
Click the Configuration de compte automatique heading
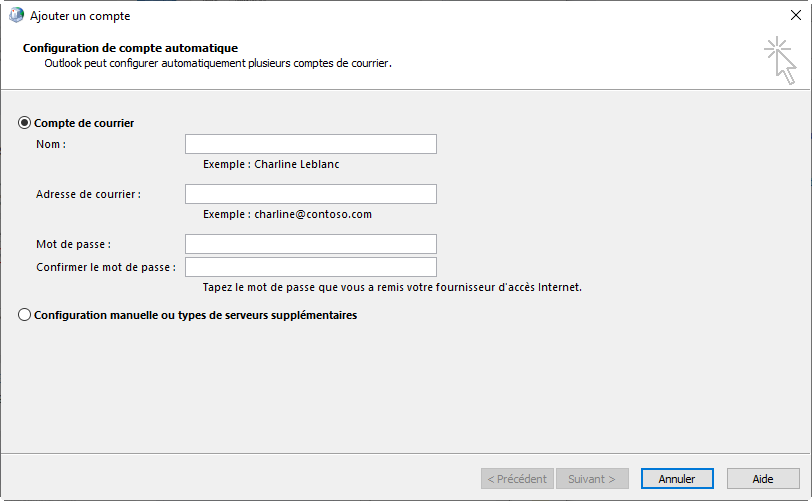(130, 48)
